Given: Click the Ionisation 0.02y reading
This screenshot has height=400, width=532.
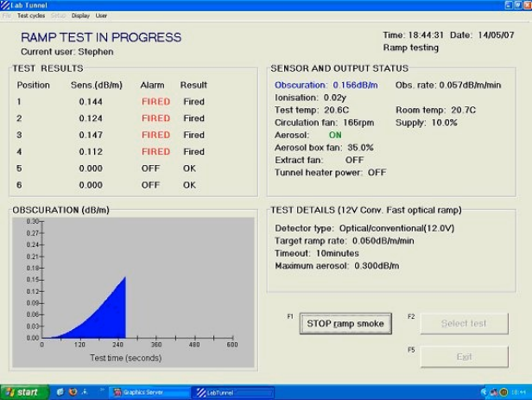Looking at the screenshot, I should (310, 98).
